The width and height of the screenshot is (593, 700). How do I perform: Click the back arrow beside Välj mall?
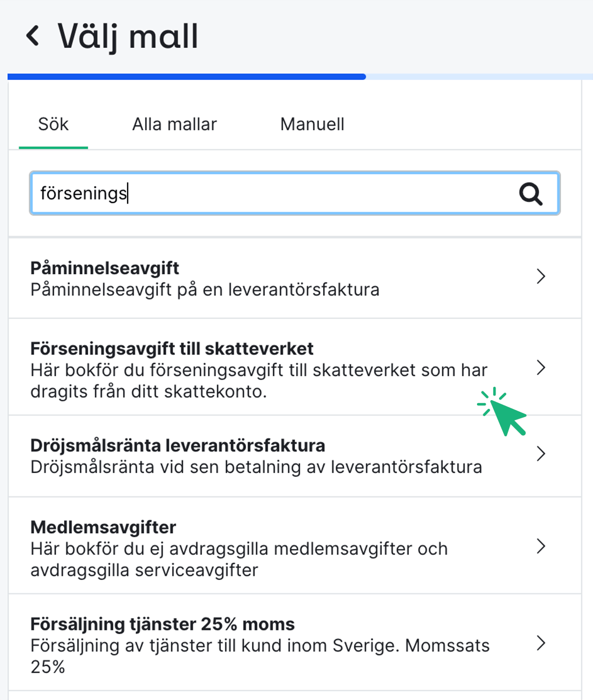coord(33,36)
